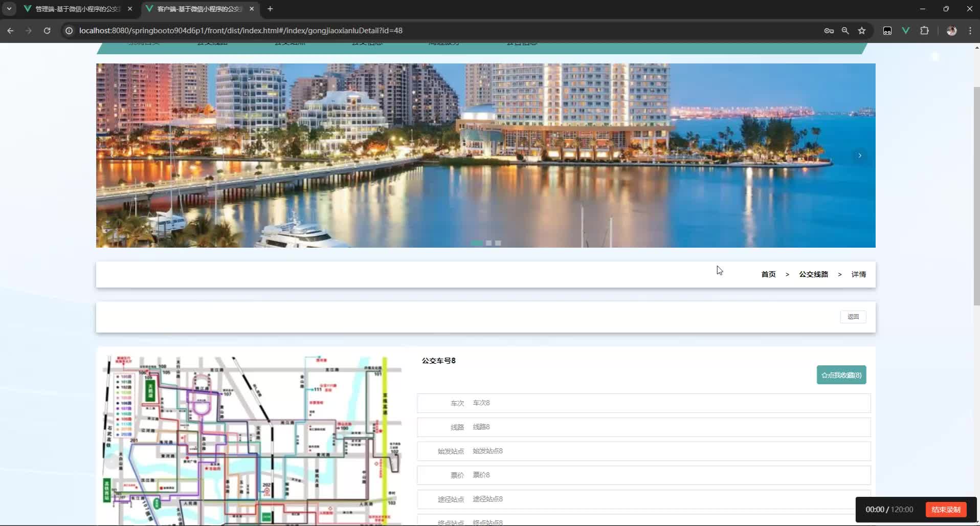
Task: Go to the previous carousel slide
Action: pos(112,156)
